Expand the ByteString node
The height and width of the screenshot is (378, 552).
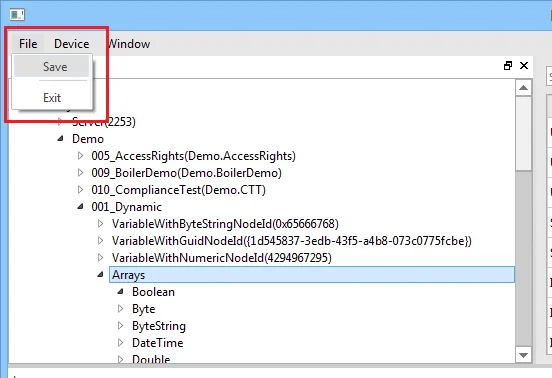(x=120, y=326)
